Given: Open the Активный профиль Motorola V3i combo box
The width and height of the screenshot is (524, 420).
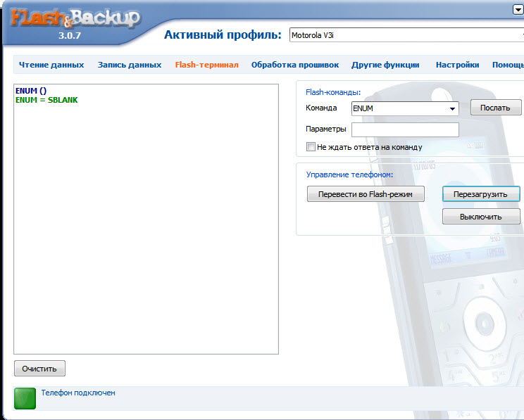Looking at the screenshot, I should [406, 35].
